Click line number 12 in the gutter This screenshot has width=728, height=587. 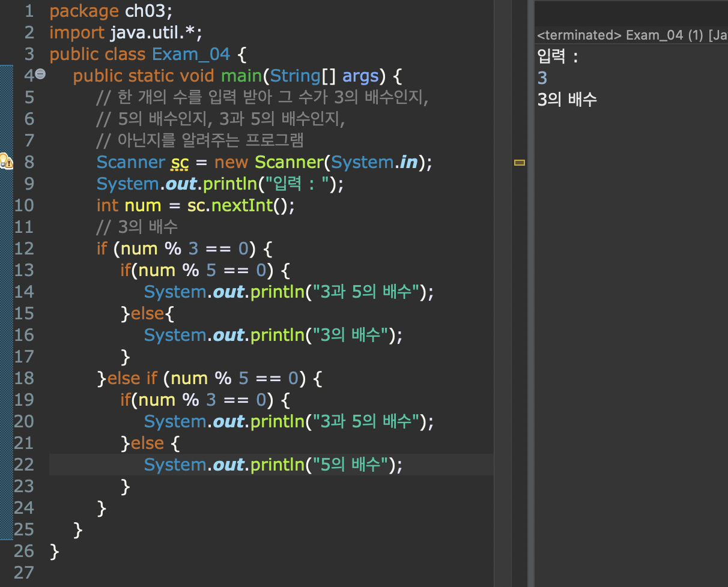click(24, 248)
